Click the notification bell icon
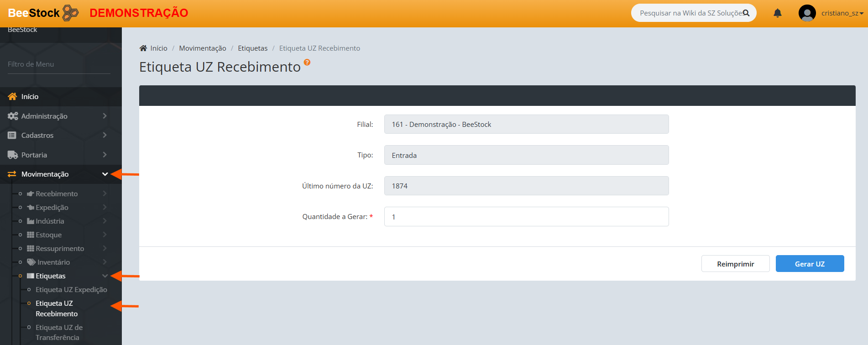This screenshot has width=868, height=345. pos(778,13)
